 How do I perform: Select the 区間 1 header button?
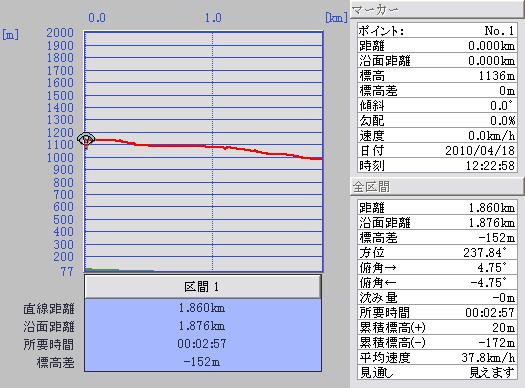coord(203,287)
